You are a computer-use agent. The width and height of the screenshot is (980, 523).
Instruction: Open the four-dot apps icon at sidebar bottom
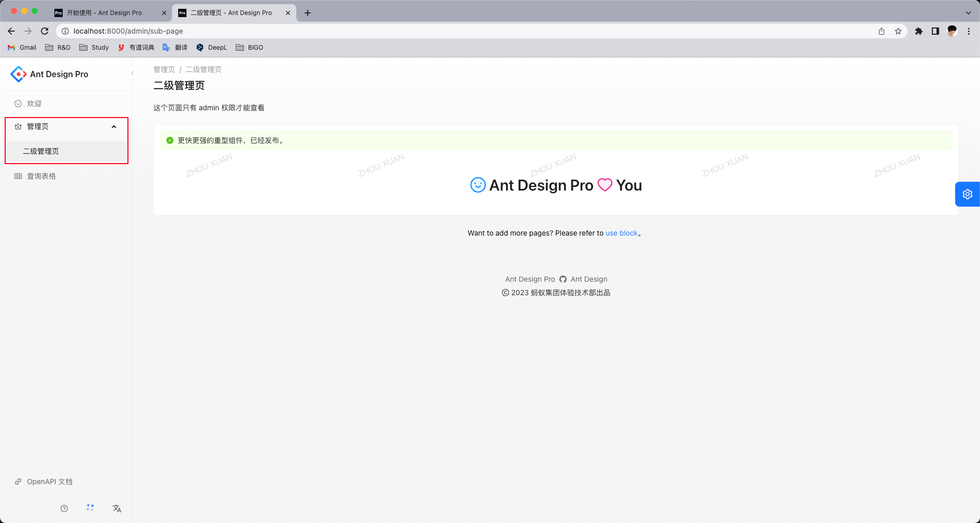[x=90, y=508]
